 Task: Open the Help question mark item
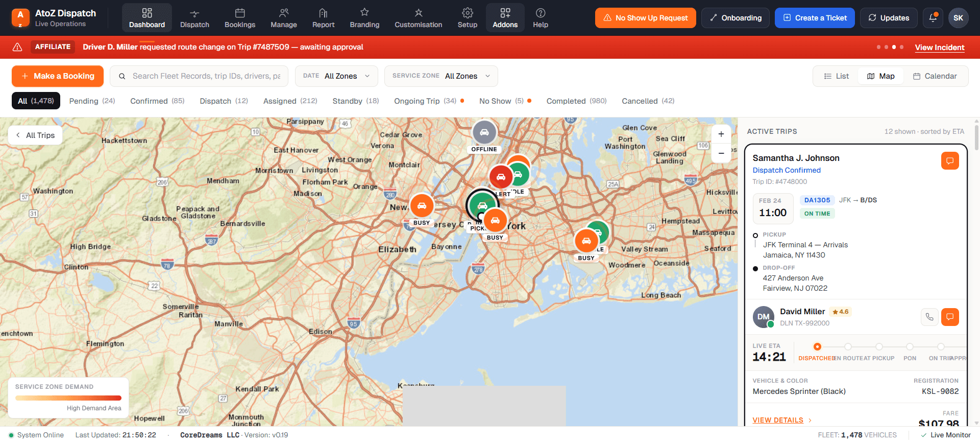click(x=541, y=18)
